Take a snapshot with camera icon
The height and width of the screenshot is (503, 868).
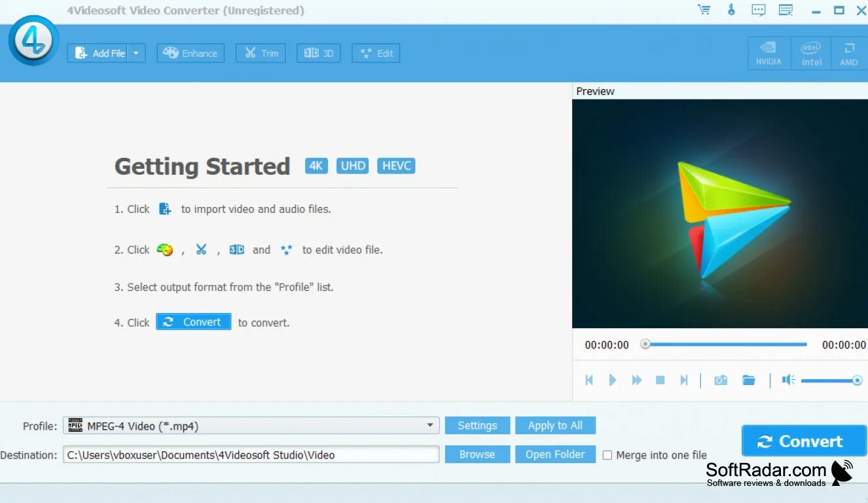pyautogui.click(x=721, y=380)
